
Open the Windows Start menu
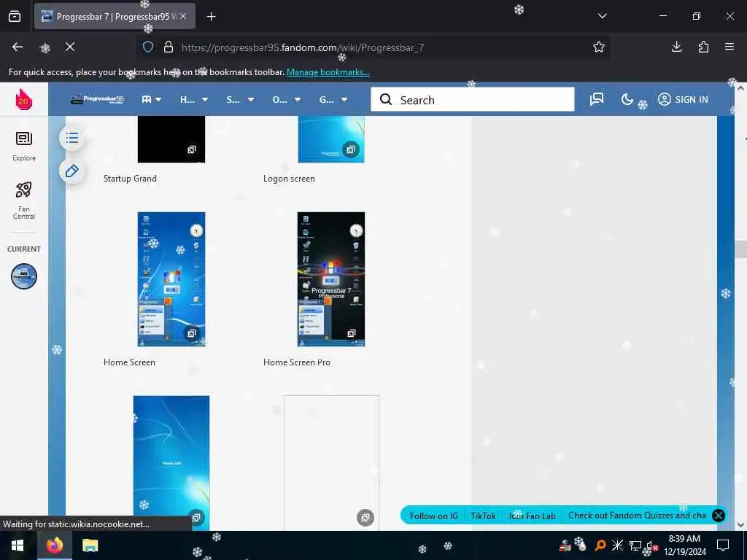coord(18,545)
